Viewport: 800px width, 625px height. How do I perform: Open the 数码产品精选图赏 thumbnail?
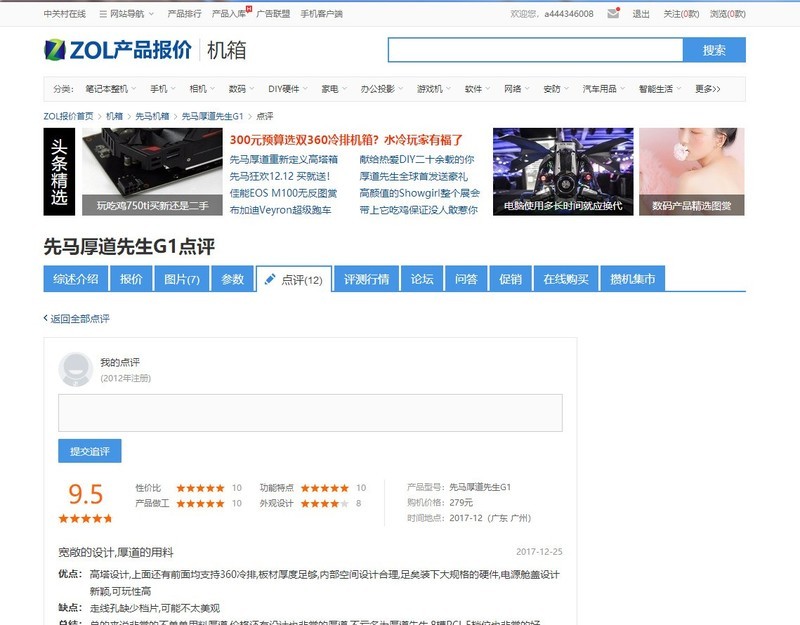691,171
